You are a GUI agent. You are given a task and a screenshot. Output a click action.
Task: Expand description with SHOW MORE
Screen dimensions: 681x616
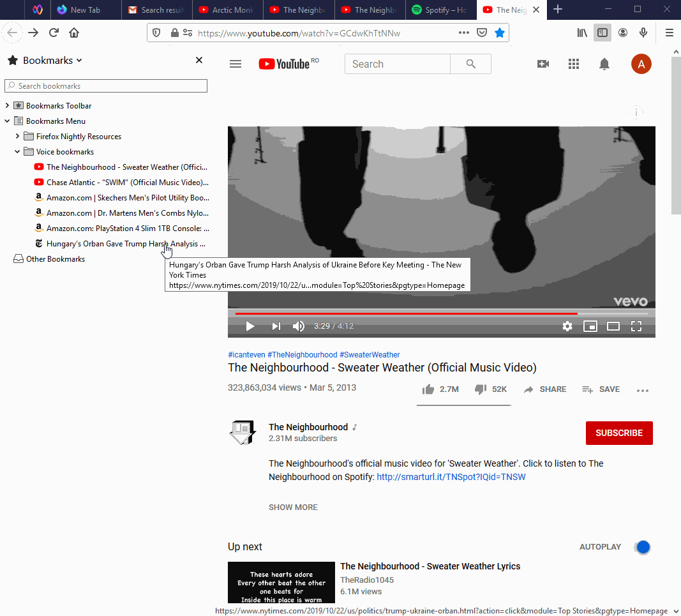tap(293, 507)
